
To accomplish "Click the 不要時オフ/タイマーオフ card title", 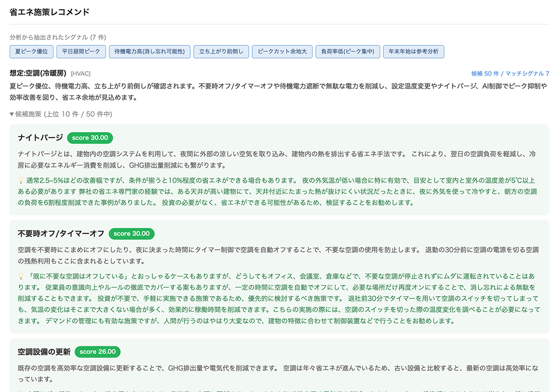I will point(61,234).
